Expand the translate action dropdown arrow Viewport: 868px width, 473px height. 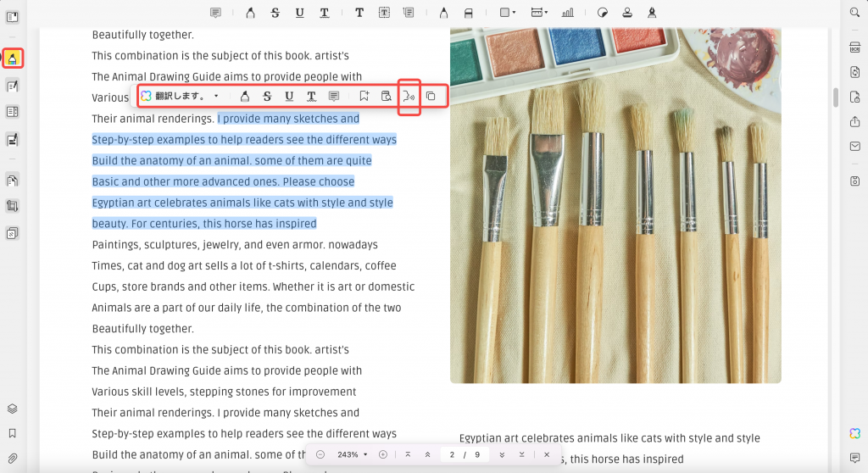(x=216, y=97)
